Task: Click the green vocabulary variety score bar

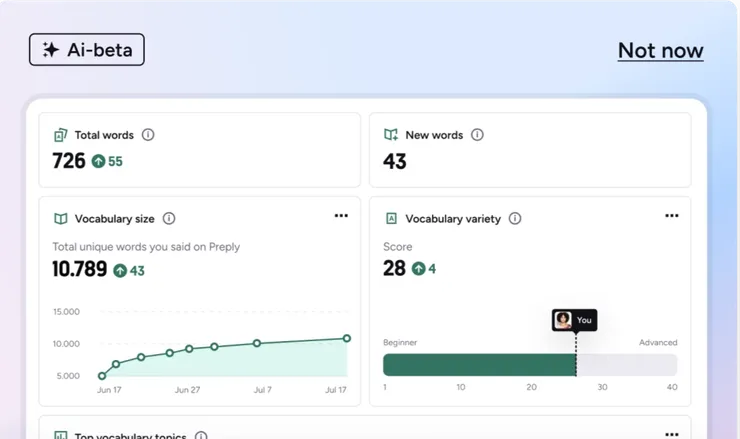Action: click(x=479, y=364)
